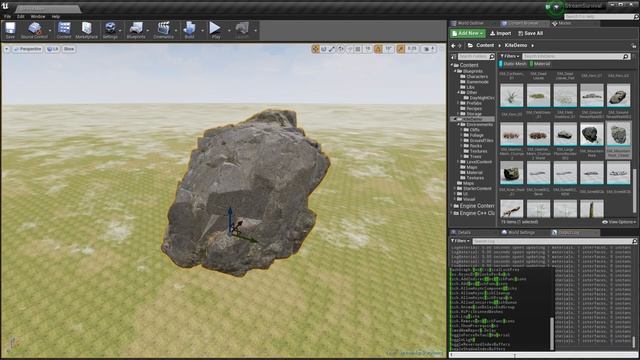
Task: Open the View Options menu
Action: (620, 222)
